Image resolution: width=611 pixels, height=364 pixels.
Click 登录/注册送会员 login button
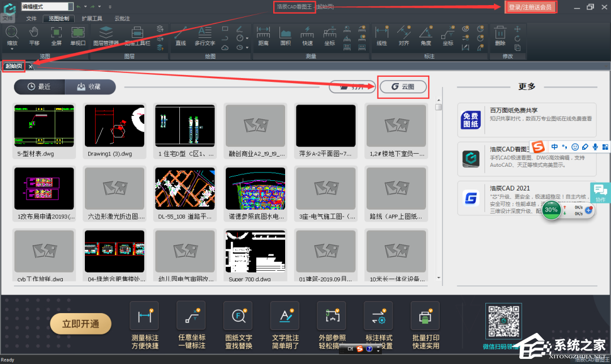(530, 7)
